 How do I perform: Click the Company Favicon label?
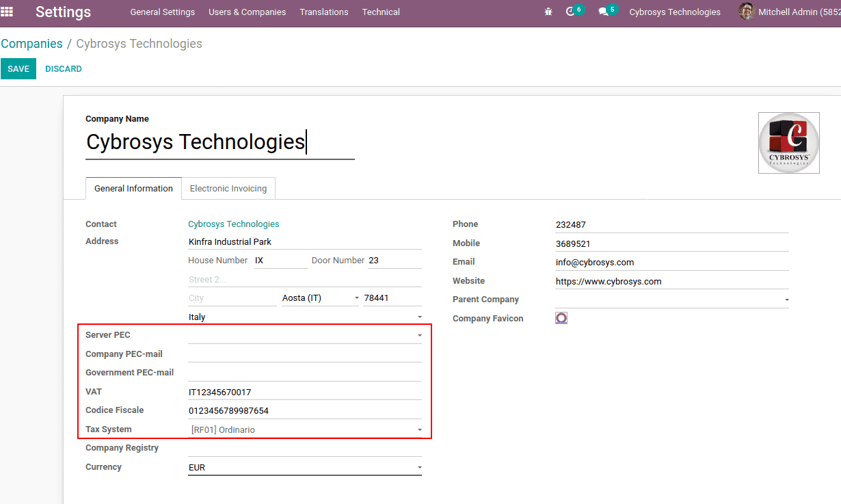coord(488,319)
